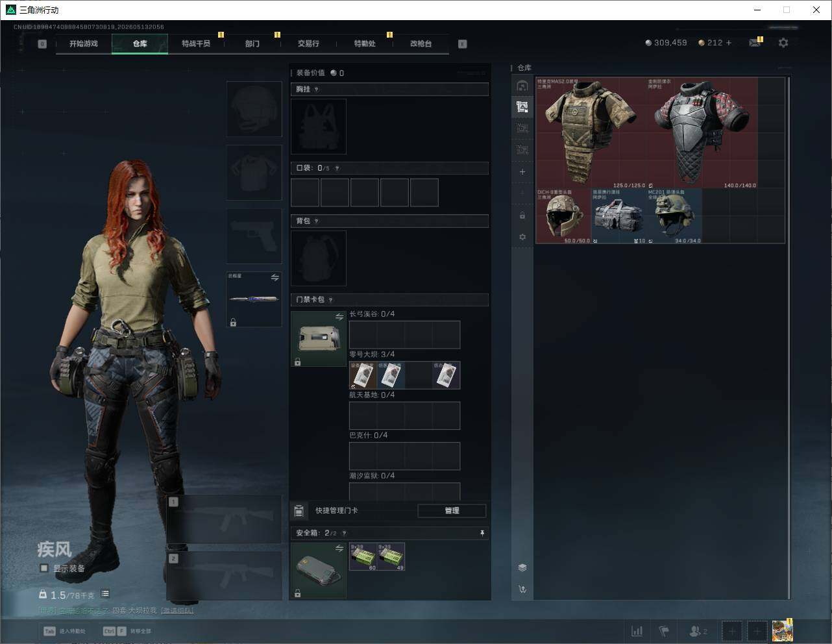This screenshot has width=832, height=644.
Task: Switch to the 交易行 tab
Action: 308,43
